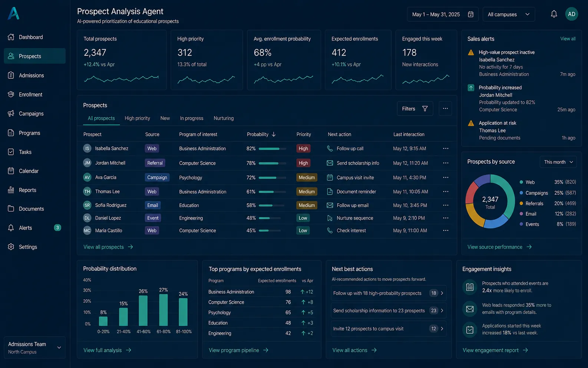Open the notifications bell icon

click(554, 14)
